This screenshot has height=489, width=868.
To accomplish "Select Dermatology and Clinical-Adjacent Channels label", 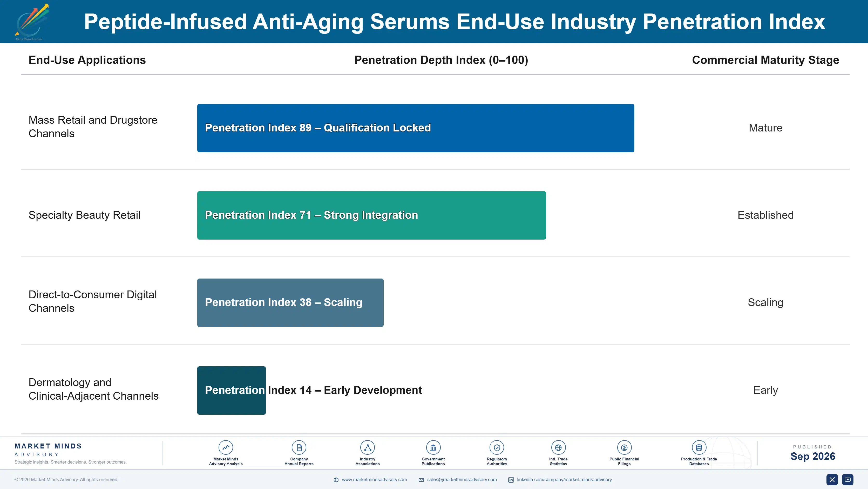I will click(x=94, y=389).
